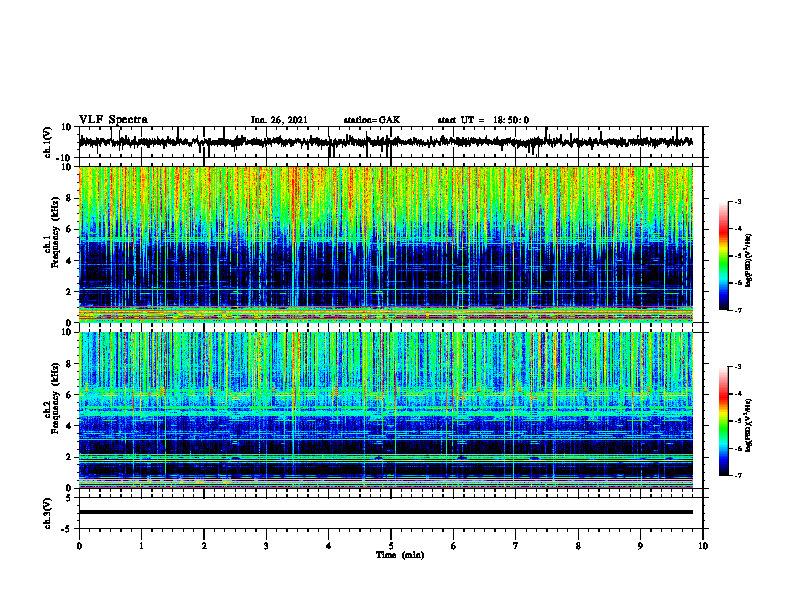Click the ch.1 voltage waveform trace
Viewport: 792px width, 612px height.
coord(385,142)
